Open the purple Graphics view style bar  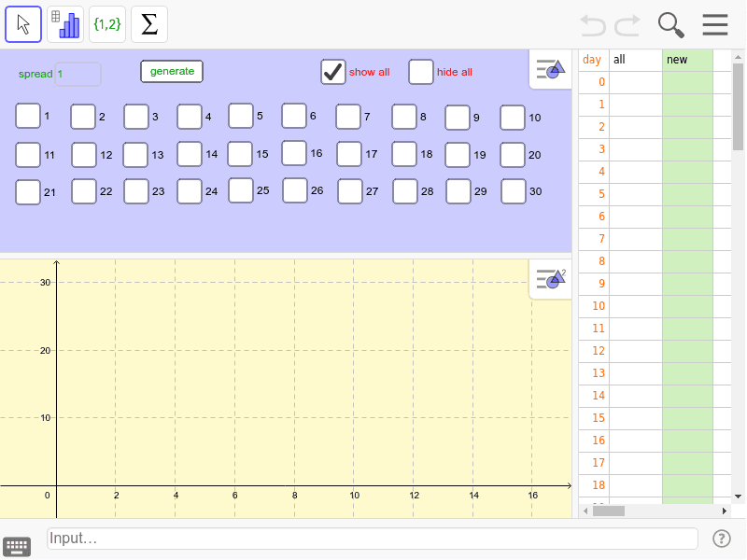click(x=550, y=69)
